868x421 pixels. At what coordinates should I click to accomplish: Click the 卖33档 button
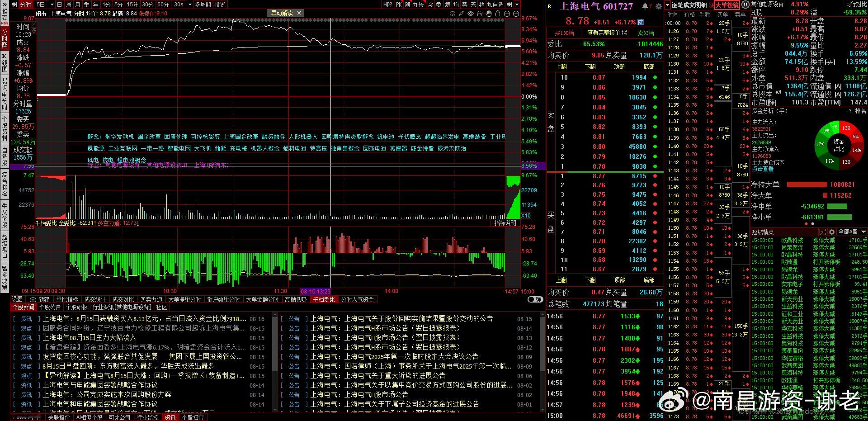click(x=646, y=33)
